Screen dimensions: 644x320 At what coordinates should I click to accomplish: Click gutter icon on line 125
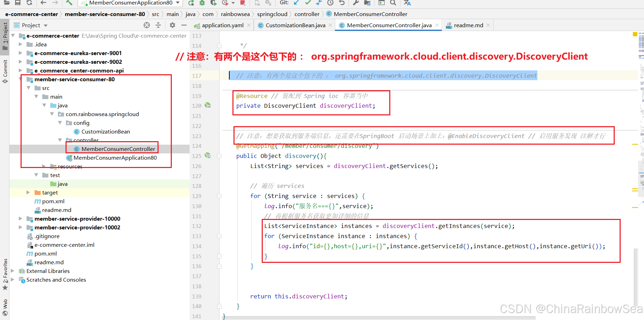click(x=208, y=155)
